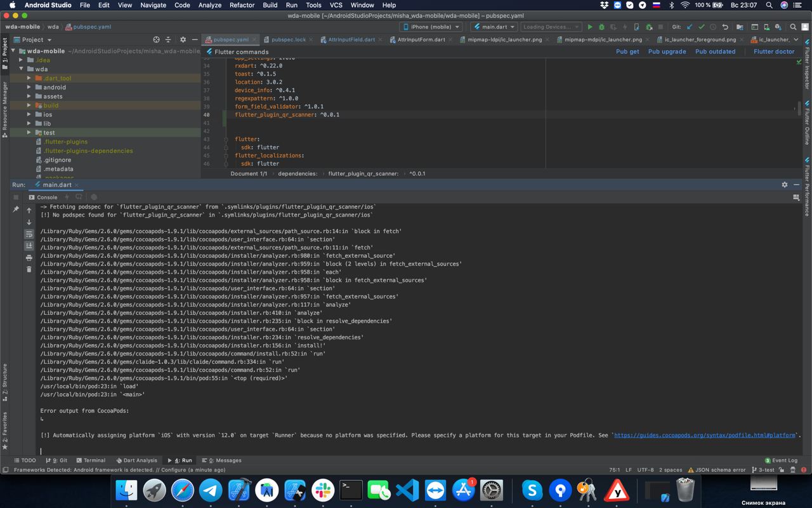Viewport: 812px width, 508px height.
Task: Expand the android folder
Action: pyautogui.click(x=29, y=87)
